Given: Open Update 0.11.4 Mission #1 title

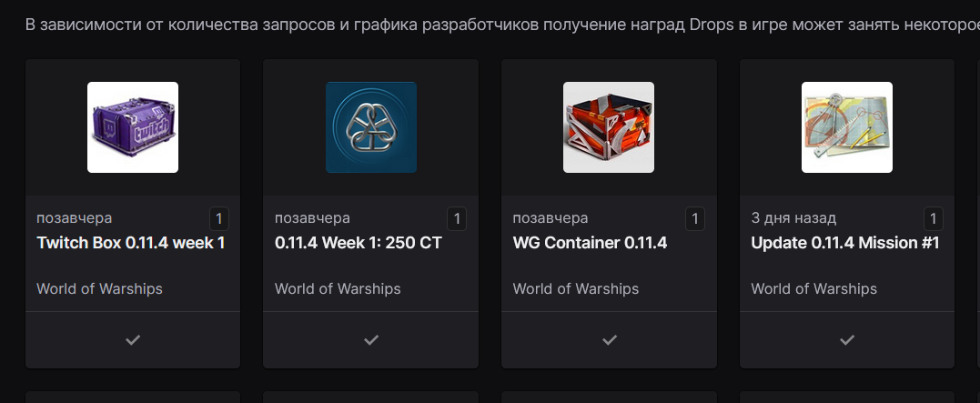Looking at the screenshot, I should 845,243.
